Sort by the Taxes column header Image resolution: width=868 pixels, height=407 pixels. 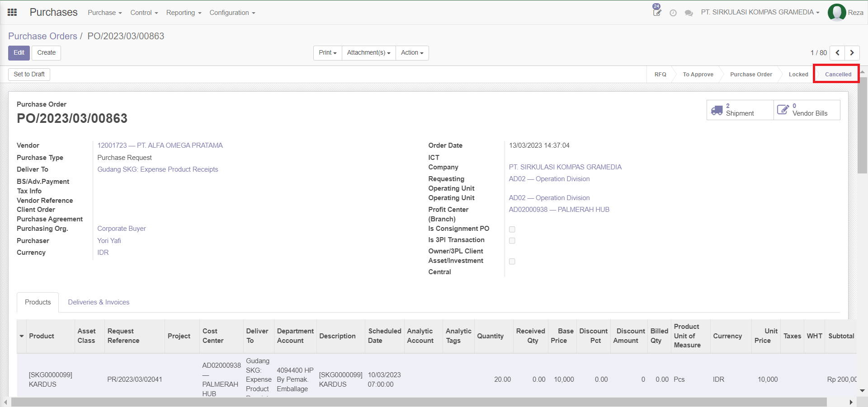(x=792, y=336)
